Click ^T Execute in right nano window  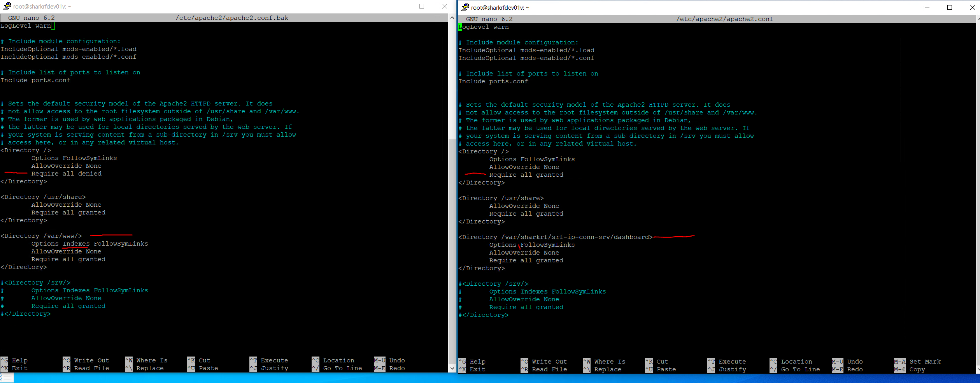point(727,362)
